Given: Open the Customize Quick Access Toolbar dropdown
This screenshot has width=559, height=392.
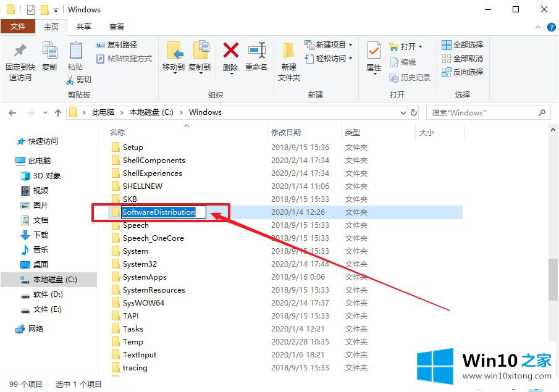Looking at the screenshot, I should point(56,10).
